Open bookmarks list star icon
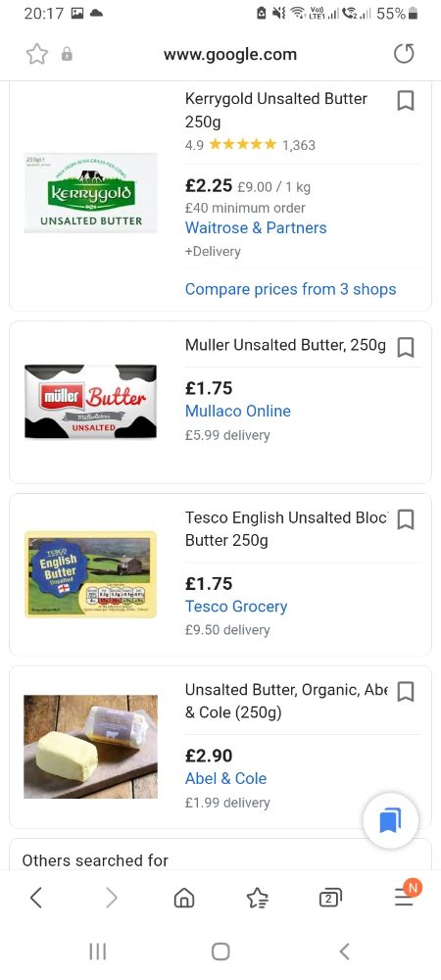 (x=257, y=898)
